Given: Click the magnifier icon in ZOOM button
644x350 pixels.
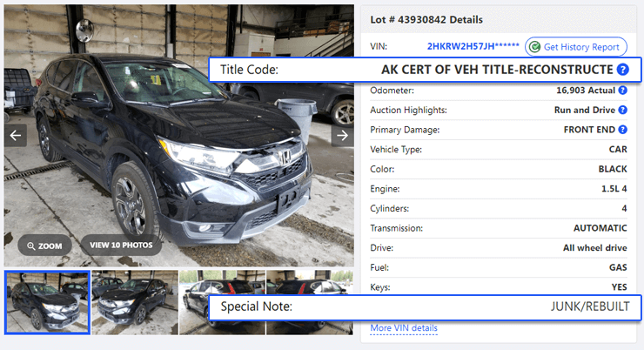Looking at the screenshot, I should click(x=31, y=246).
